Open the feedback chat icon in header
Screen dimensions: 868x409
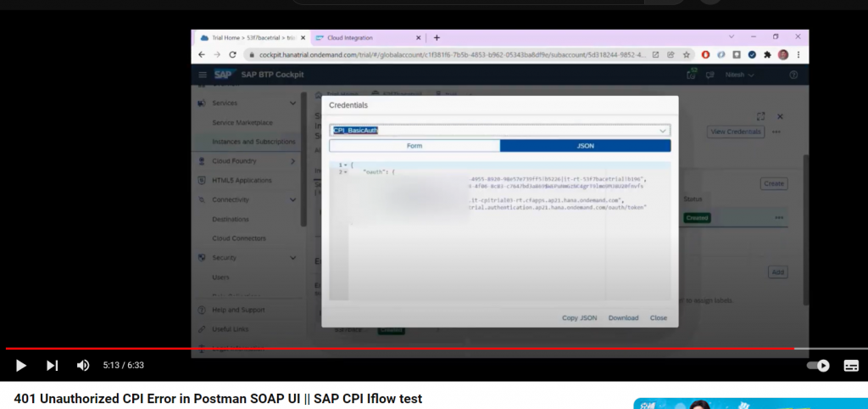pyautogui.click(x=709, y=75)
